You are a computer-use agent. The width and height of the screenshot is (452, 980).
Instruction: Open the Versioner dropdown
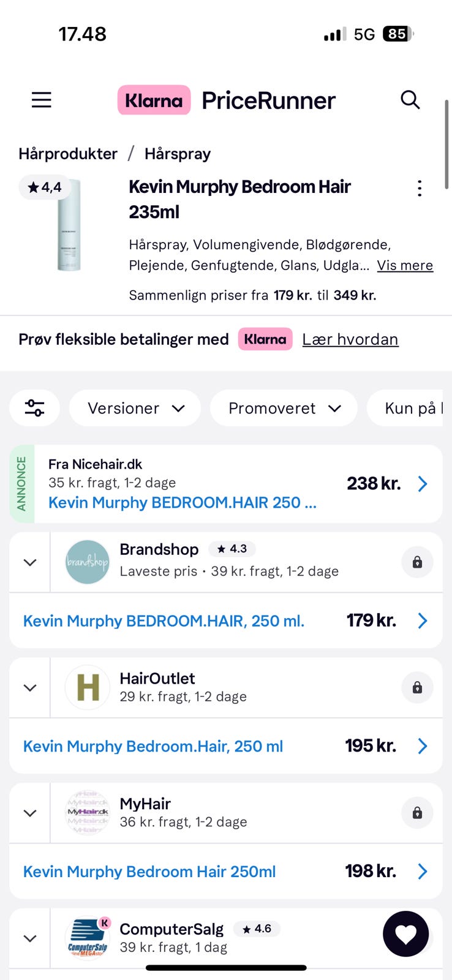click(x=135, y=408)
